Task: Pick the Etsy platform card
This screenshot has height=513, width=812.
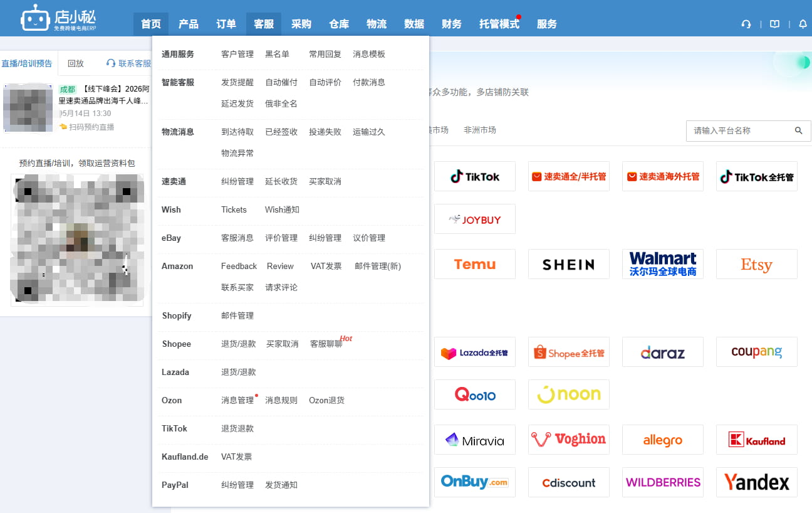Action: 757,264
